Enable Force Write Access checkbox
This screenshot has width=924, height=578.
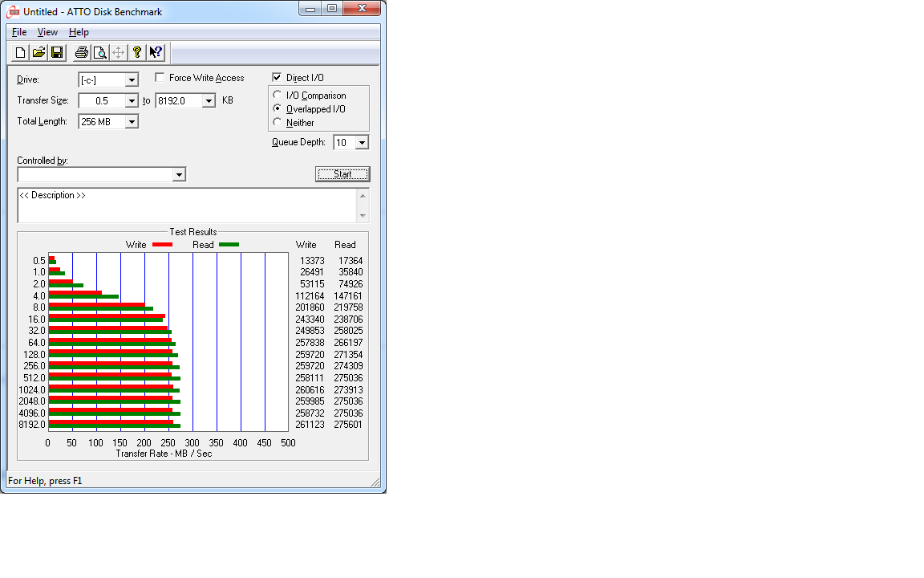[x=160, y=77]
